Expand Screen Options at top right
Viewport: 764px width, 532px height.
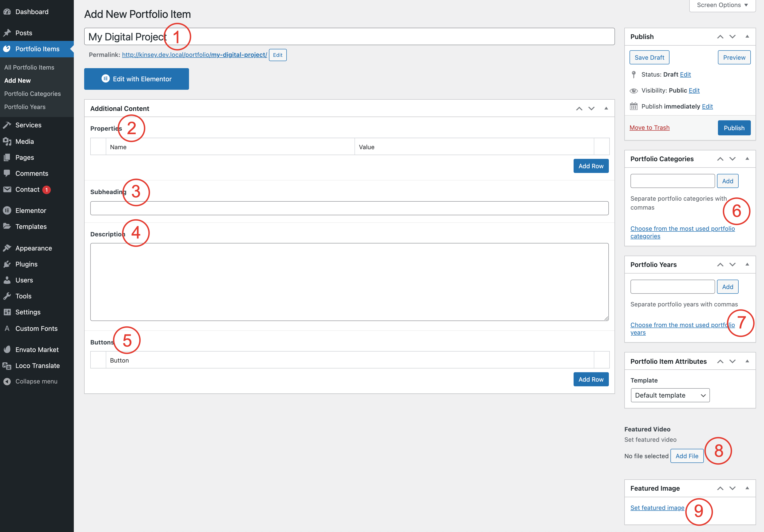[x=722, y=5]
